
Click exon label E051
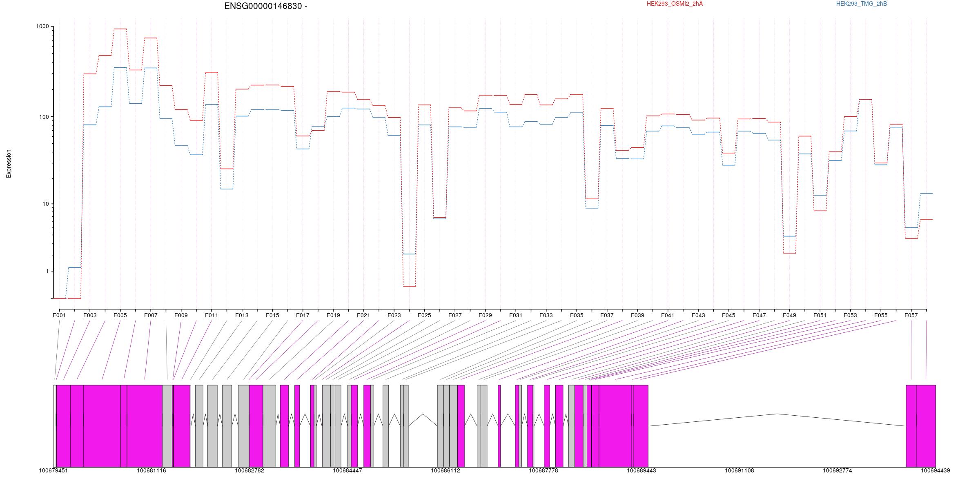tap(820, 315)
